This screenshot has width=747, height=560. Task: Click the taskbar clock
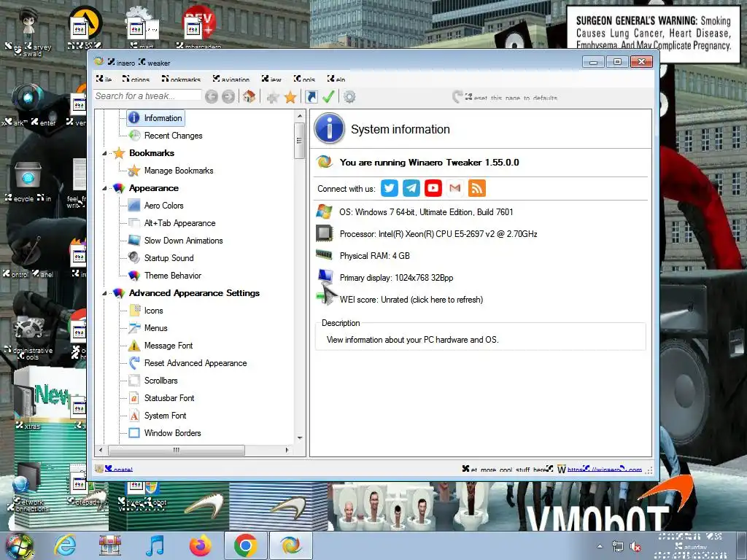tap(691, 545)
